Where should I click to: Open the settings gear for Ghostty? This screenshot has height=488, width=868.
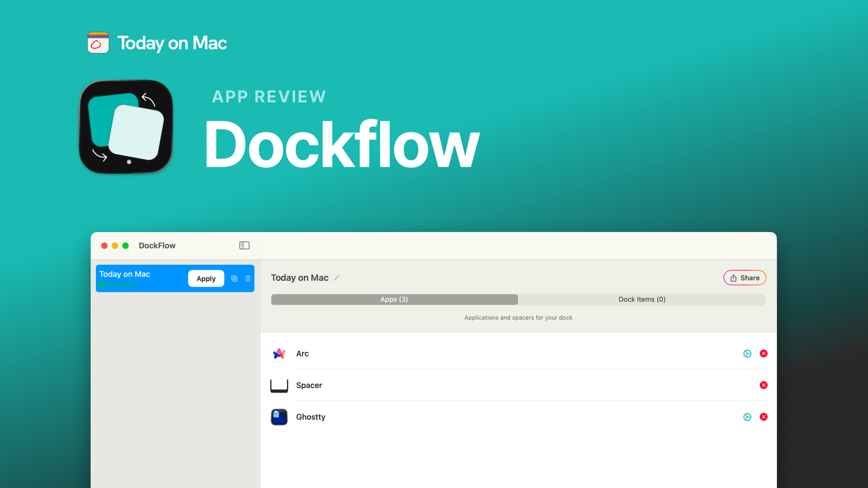click(x=747, y=417)
